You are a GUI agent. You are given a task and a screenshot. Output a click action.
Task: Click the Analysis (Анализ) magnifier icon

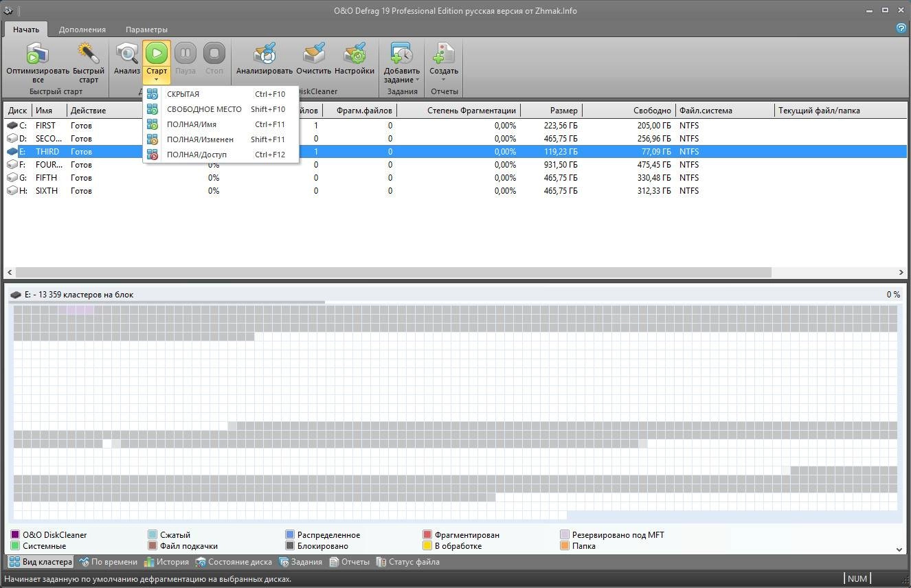[x=127, y=53]
